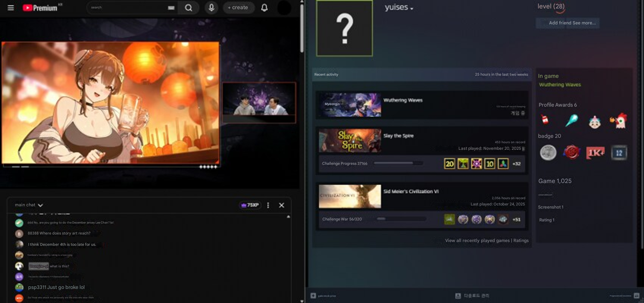The image size is (644, 303).
Task: Open the Slay the Spire banner
Action: 350,141
